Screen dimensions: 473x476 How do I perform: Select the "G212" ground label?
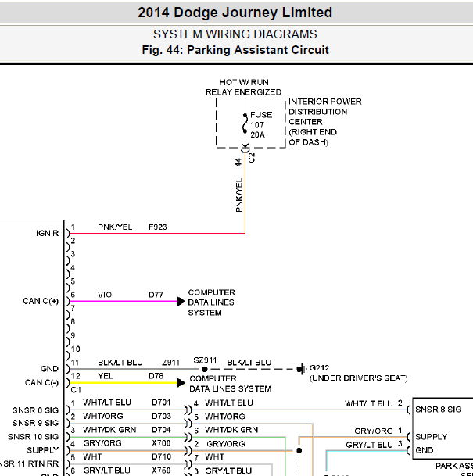[x=319, y=368]
